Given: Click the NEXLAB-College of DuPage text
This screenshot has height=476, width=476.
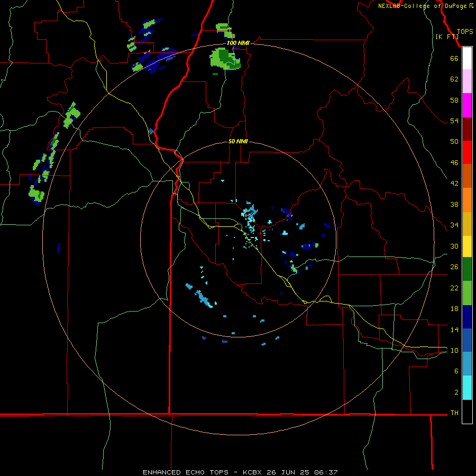Looking at the screenshot, I should pos(422,6).
